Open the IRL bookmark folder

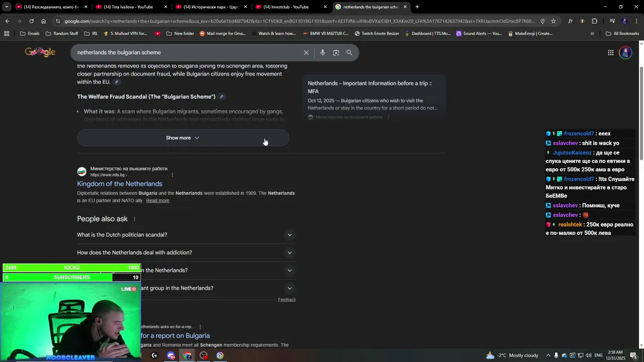tap(91, 34)
